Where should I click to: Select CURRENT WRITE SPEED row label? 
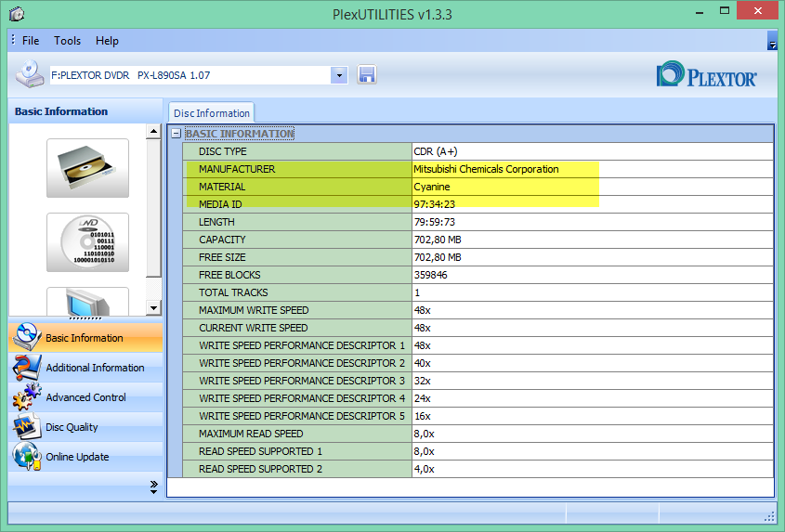pyautogui.click(x=253, y=328)
